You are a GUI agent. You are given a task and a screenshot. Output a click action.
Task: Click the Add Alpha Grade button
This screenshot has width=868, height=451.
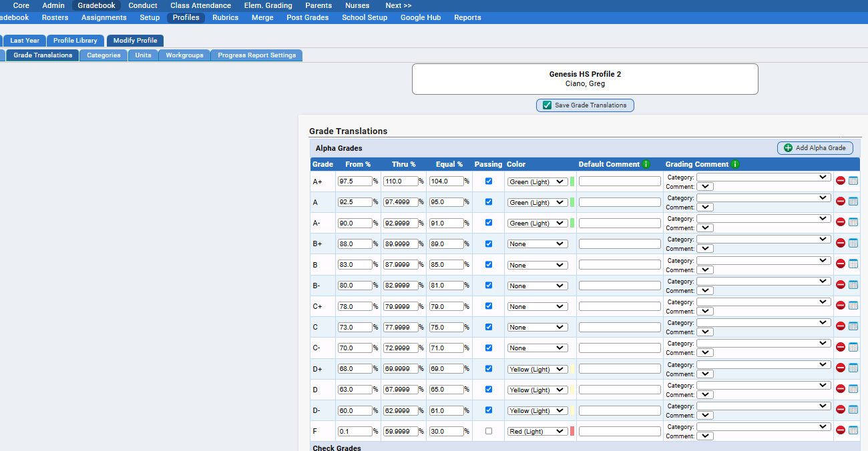815,148
